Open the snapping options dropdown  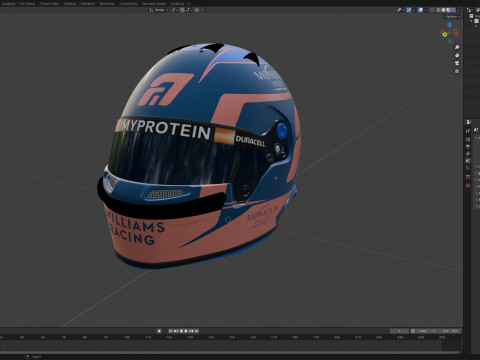[189, 10]
